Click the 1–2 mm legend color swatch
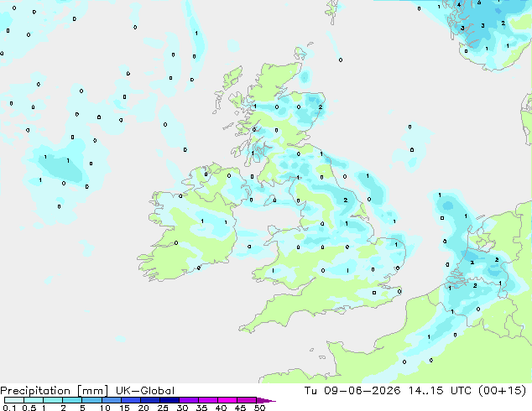Viewport: 532px width, 411px height. (x=53, y=400)
